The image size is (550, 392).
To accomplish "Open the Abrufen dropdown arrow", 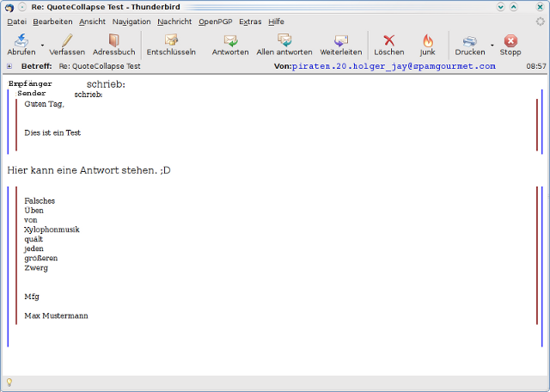I will 42,45.
